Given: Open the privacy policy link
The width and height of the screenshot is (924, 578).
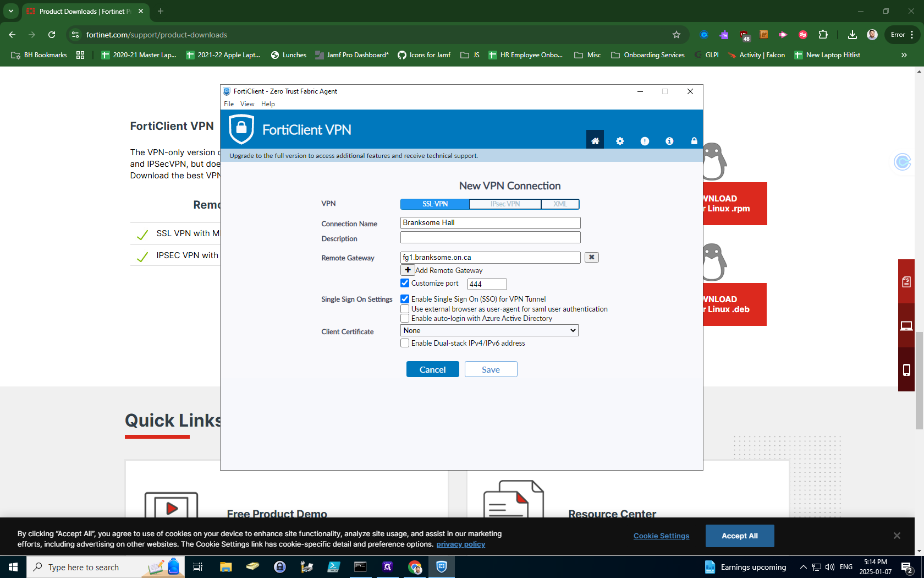Looking at the screenshot, I should (x=460, y=544).
